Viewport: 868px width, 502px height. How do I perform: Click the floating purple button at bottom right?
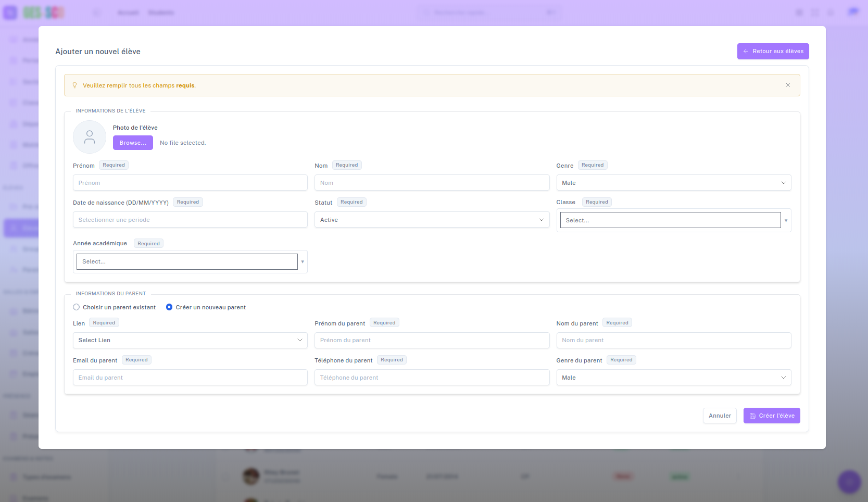(x=849, y=482)
